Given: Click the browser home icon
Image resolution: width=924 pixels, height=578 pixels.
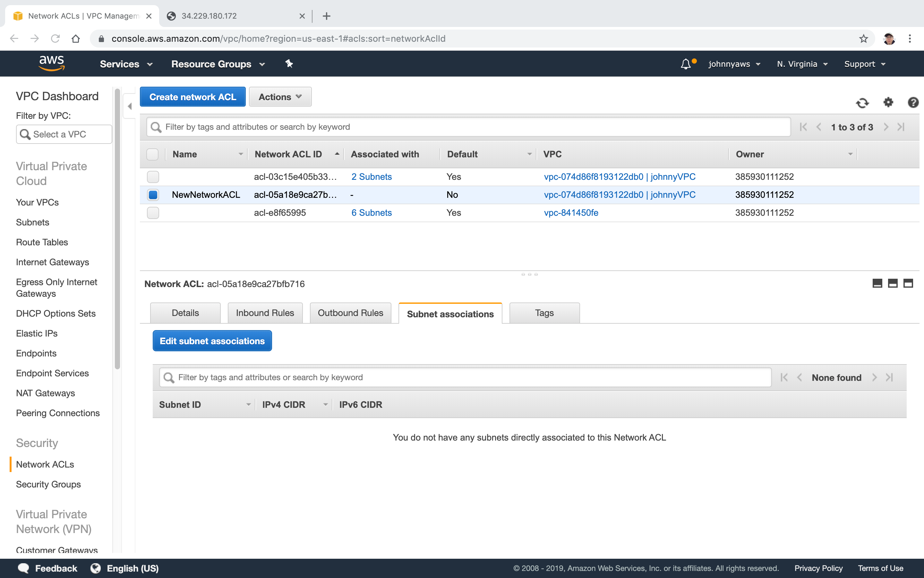Looking at the screenshot, I should pos(76,39).
